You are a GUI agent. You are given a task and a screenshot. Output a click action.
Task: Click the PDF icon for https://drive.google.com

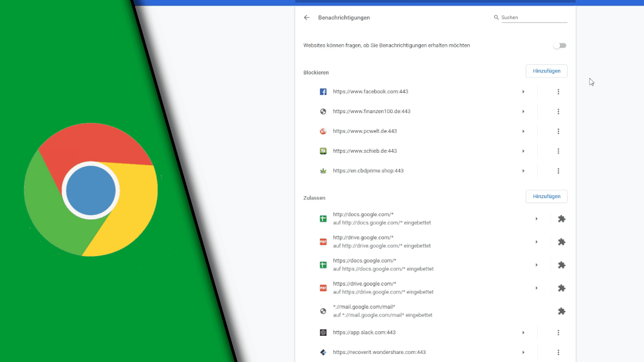(323, 288)
